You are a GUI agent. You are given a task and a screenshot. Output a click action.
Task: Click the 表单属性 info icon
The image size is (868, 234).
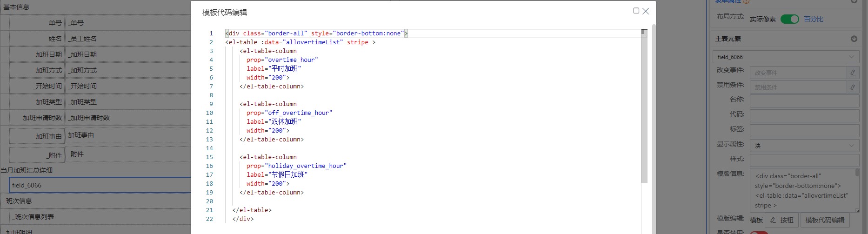[x=747, y=1]
